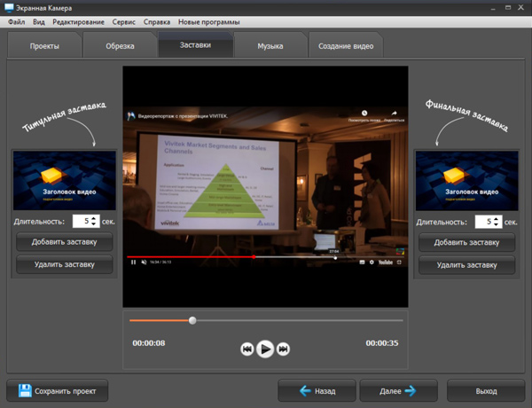
Task: Click the YouTube logo in embedded video
Action: (386, 263)
